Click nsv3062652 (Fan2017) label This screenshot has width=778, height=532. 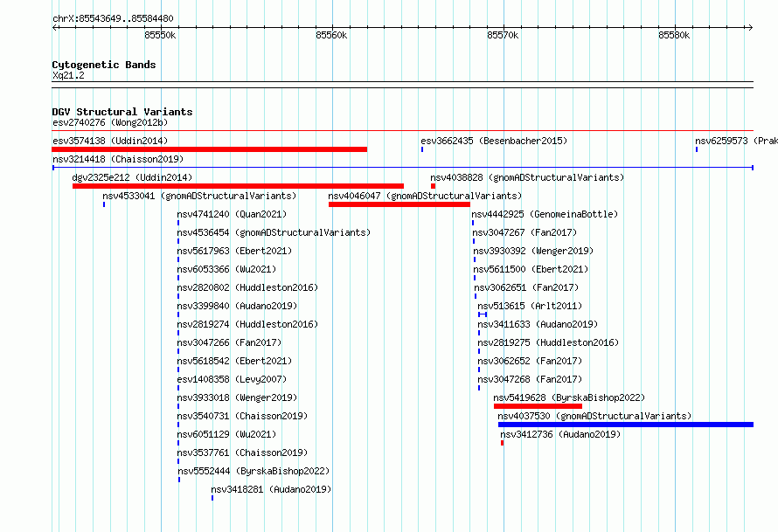coord(530,361)
